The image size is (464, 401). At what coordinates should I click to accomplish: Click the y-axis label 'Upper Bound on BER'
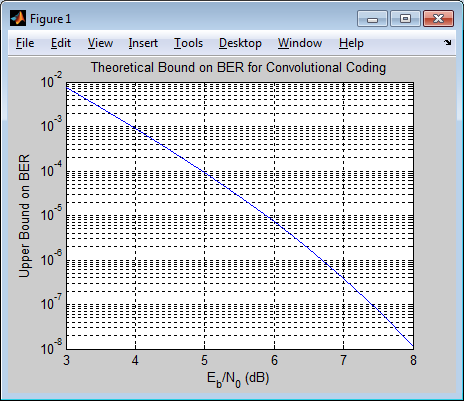click(24, 216)
